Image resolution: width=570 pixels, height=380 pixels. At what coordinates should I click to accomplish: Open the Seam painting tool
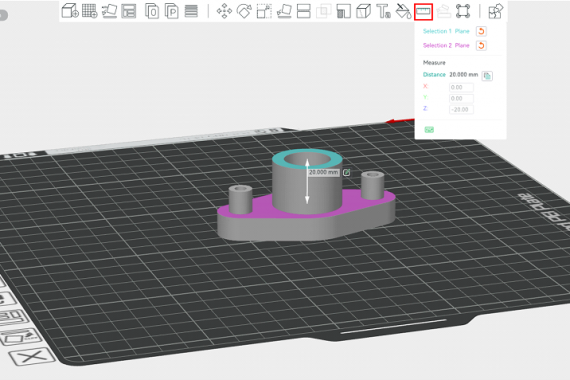coord(364,11)
